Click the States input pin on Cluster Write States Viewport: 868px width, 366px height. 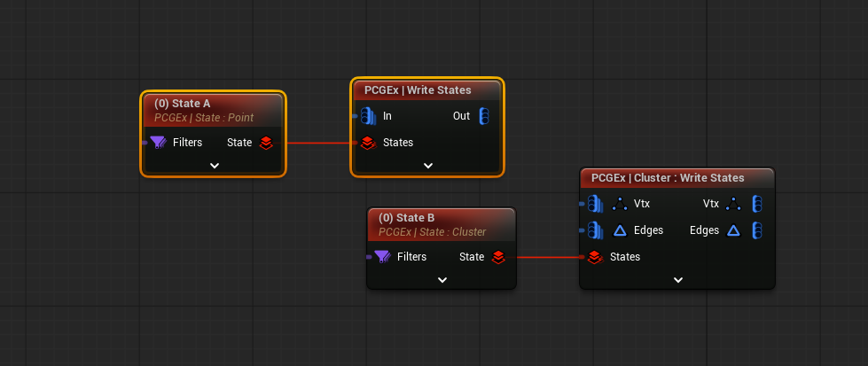(x=595, y=257)
